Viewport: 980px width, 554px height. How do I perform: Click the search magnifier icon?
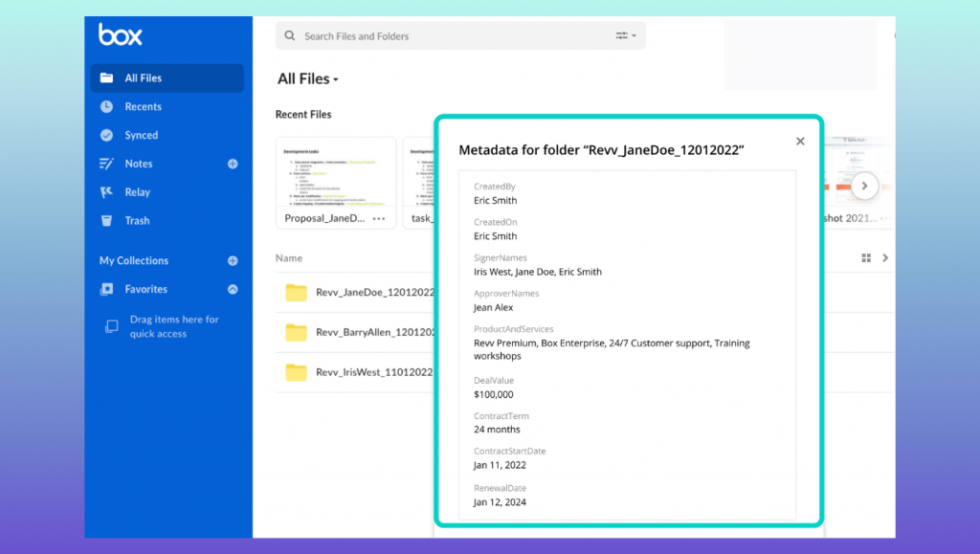(289, 34)
